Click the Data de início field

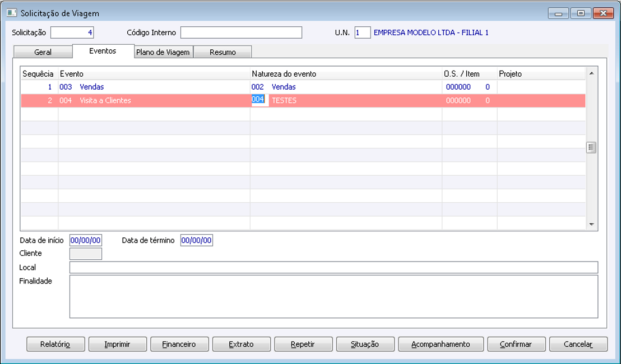pyautogui.click(x=86, y=240)
